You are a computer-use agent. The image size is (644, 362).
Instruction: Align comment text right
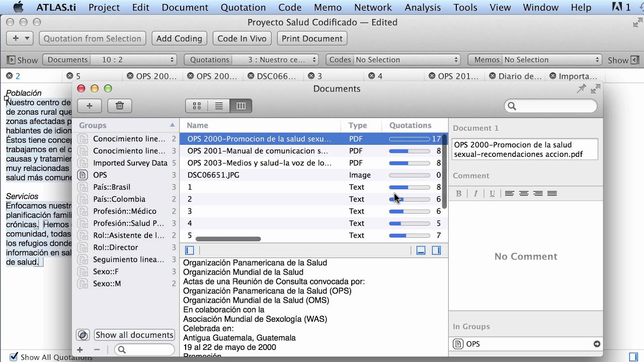click(x=538, y=194)
